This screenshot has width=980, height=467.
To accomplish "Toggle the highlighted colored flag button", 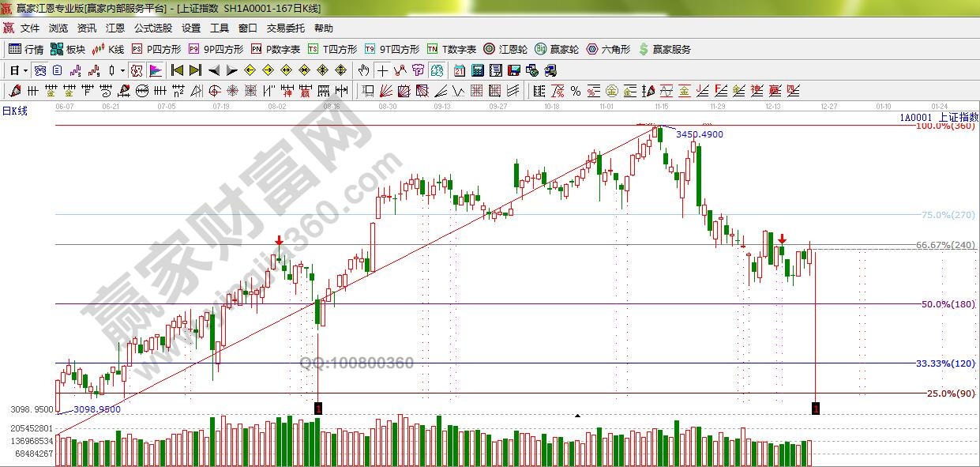I will pos(156,70).
